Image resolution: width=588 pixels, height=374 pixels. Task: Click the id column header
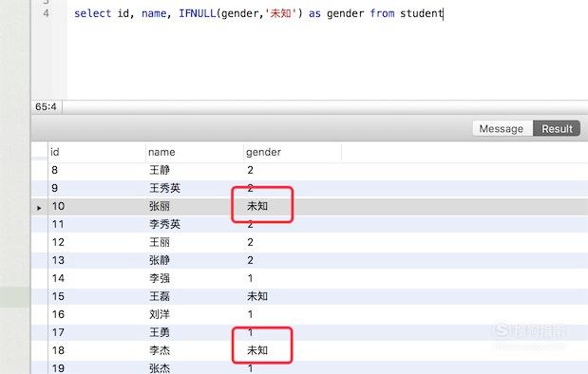pyautogui.click(x=97, y=152)
